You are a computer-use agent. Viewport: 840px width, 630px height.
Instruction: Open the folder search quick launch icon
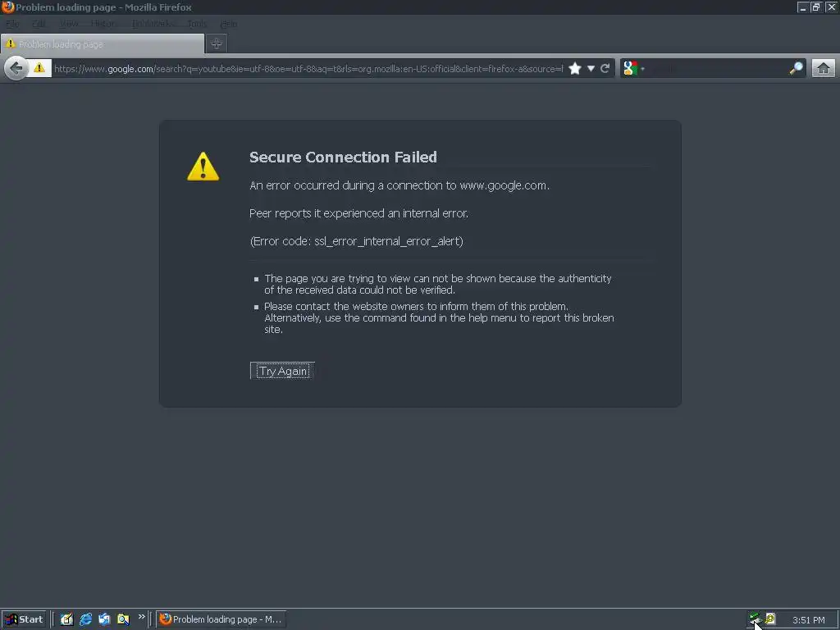[x=123, y=619]
